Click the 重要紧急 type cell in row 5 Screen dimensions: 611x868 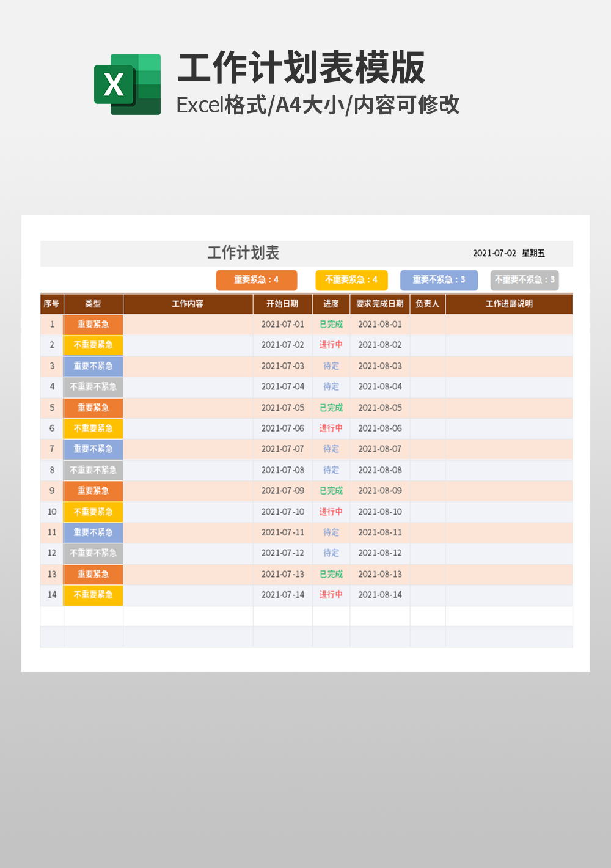click(93, 408)
